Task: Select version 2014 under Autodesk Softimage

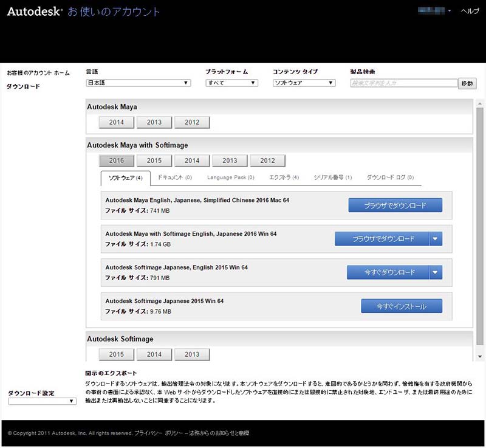Action: point(154,354)
